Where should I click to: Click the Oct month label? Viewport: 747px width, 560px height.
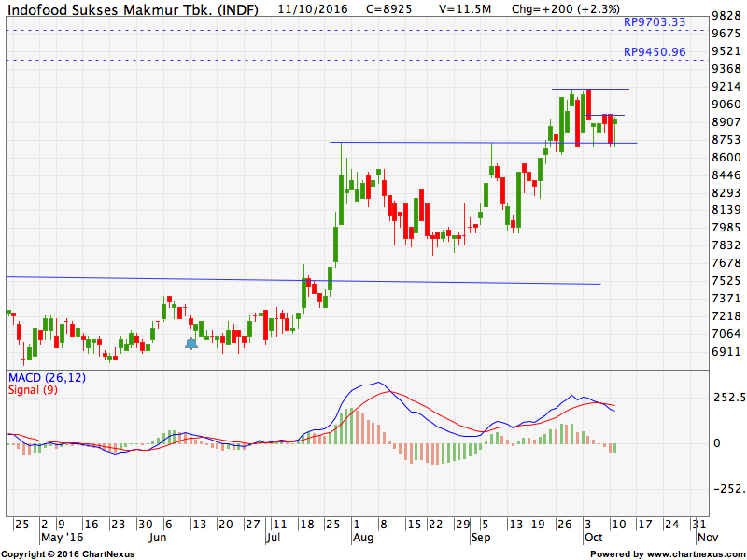tap(593, 538)
